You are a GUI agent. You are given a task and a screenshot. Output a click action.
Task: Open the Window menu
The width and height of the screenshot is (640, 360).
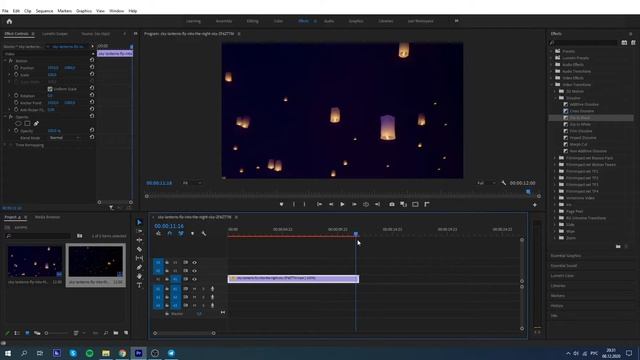point(116,11)
